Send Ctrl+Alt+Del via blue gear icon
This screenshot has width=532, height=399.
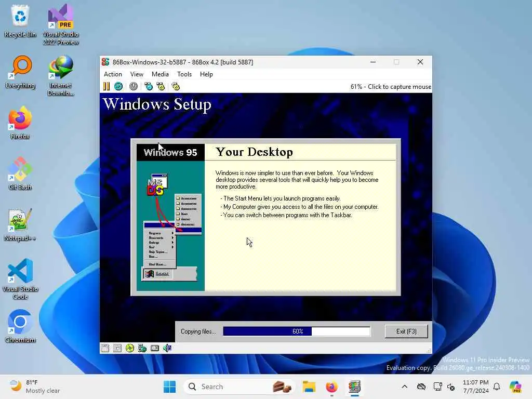pos(148,87)
